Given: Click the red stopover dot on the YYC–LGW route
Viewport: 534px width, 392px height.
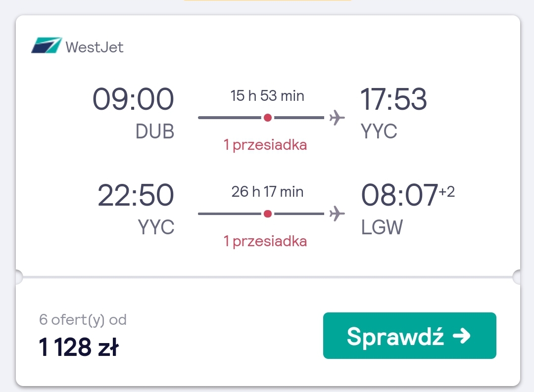Looking at the screenshot, I should (268, 214).
